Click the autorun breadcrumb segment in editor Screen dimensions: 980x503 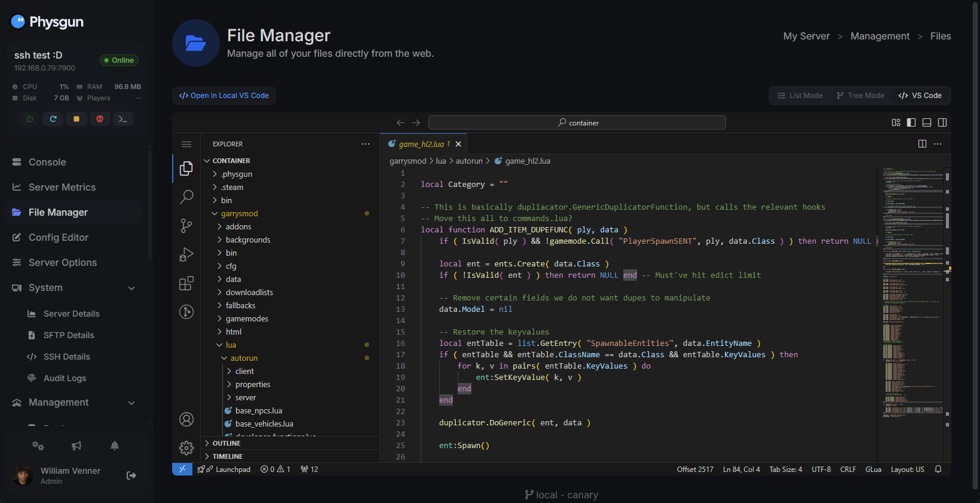point(469,161)
